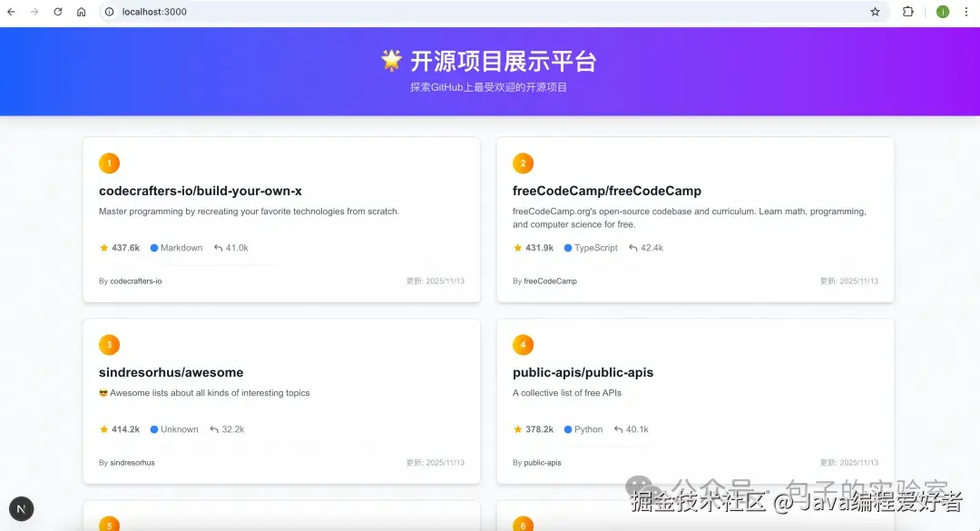Click the 414.2k star count
The height and width of the screenshot is (531, 980).
click(x=125, y=429)
